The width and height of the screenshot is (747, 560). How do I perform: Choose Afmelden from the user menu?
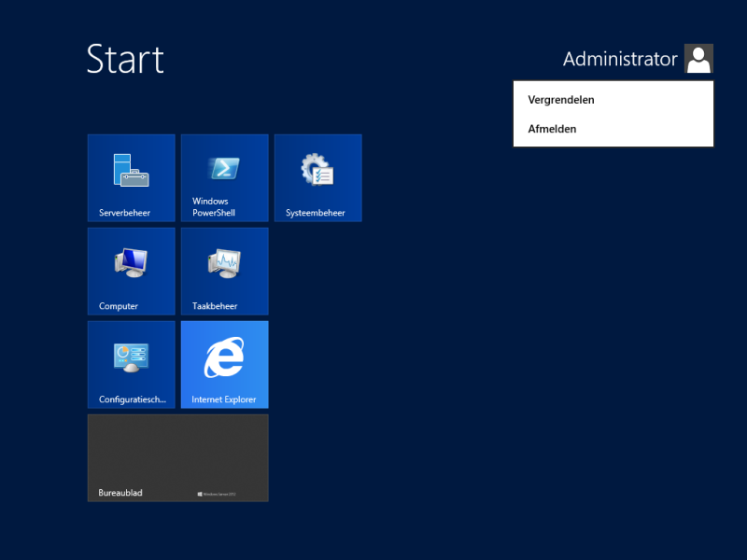pos(613,129)
